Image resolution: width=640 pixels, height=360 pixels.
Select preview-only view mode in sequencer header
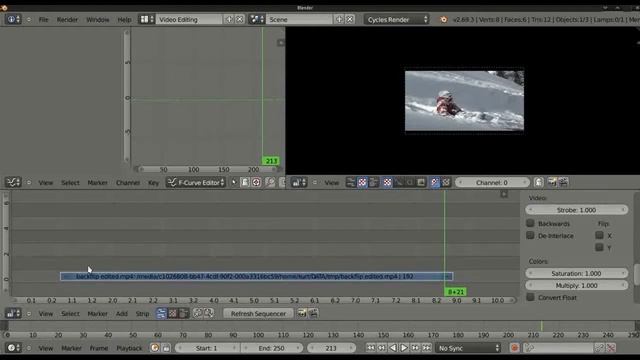coord(173,313)
